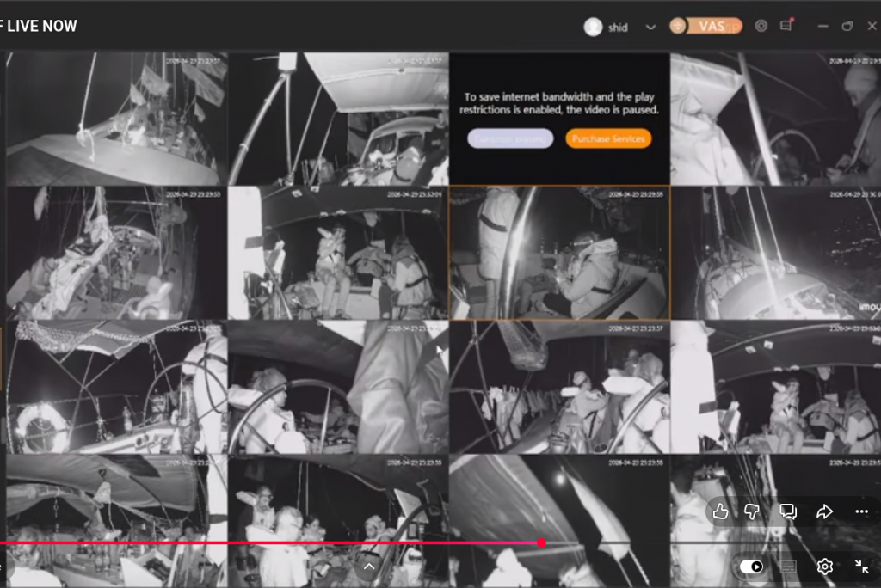The image size is (881, 588).
Task: Toggle the autoplay switch
Action: tap(751, 567)
